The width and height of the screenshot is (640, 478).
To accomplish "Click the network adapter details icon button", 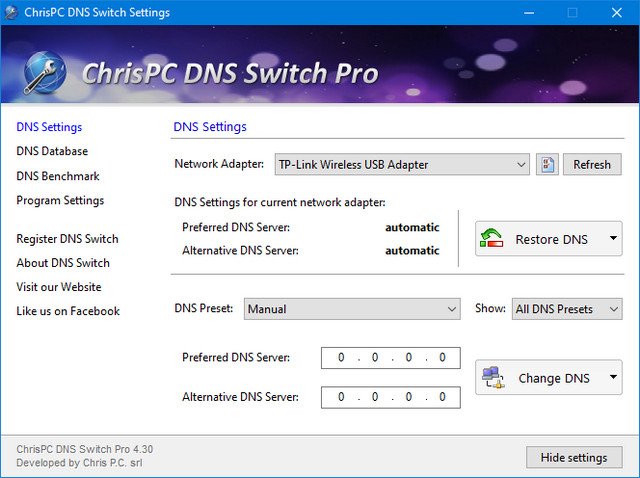I will click(547, 165).
